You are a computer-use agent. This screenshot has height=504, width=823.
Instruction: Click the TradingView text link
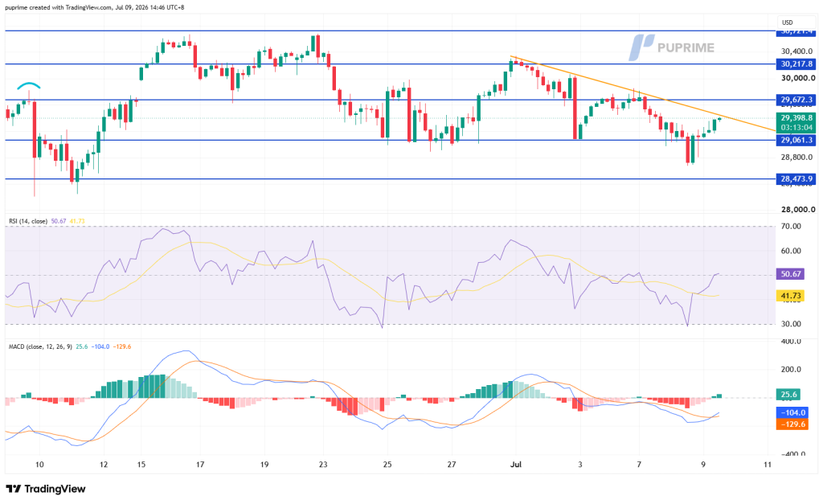coord(55,489)
